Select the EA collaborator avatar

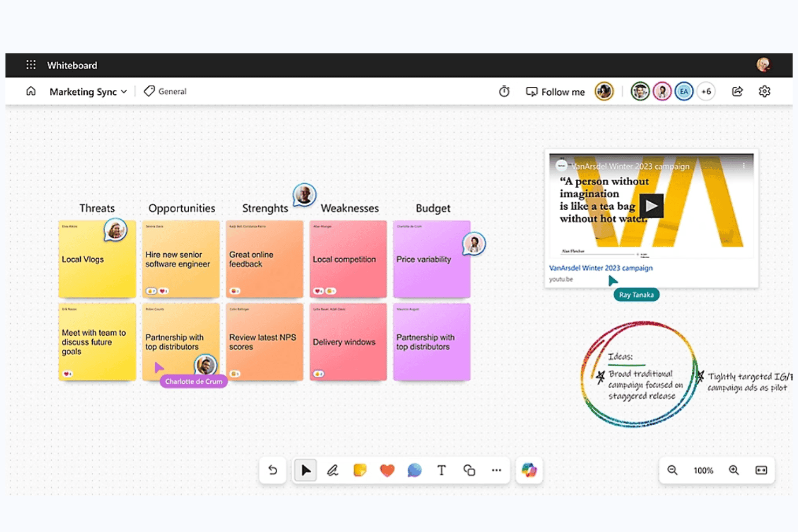tap(684, 92)
